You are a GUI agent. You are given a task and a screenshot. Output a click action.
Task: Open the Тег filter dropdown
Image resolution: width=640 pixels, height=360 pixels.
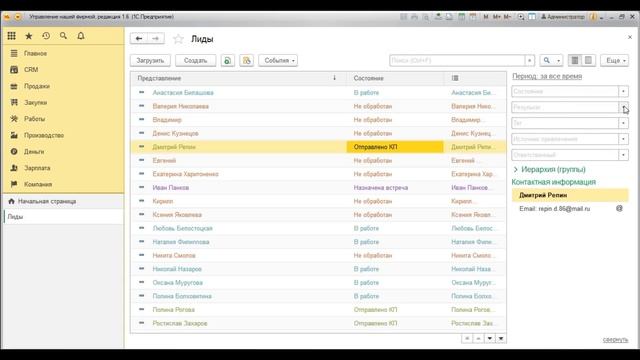[623, 123]
